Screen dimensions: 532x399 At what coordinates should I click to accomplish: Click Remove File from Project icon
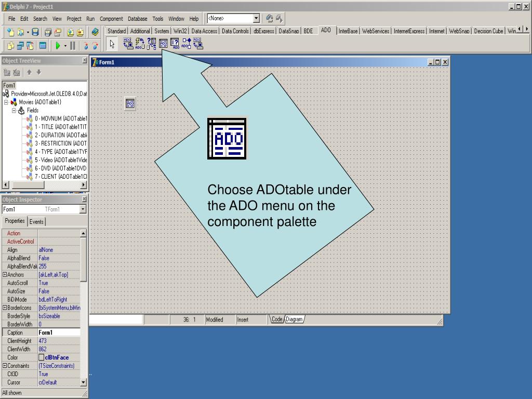[x=80, y=32]
